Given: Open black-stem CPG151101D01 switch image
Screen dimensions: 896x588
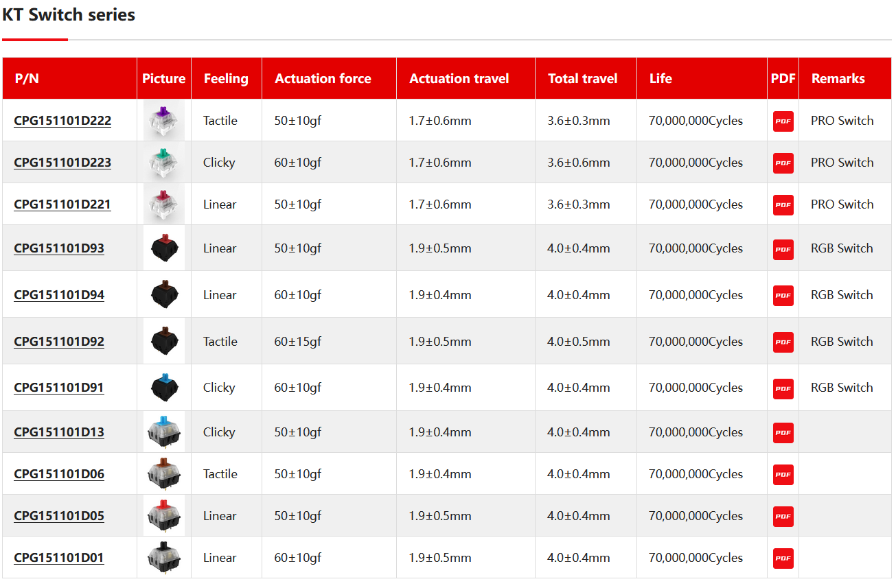Looking at the screenshot, I should click(x=164, y=558).
